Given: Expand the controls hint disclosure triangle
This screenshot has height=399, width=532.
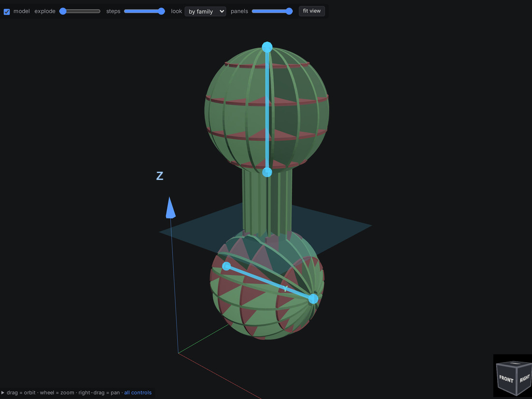Looking at the screenshot, I should point(3,393).
